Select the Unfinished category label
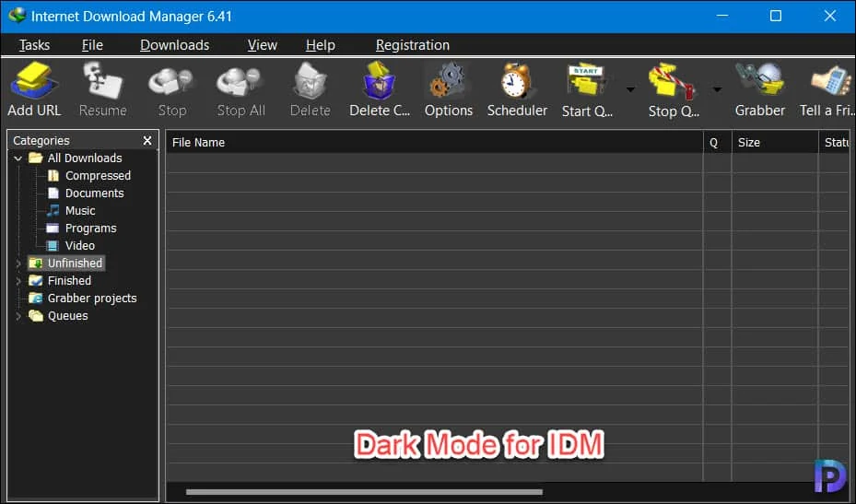This screenshot has height=504, width=856. [75, 263]
